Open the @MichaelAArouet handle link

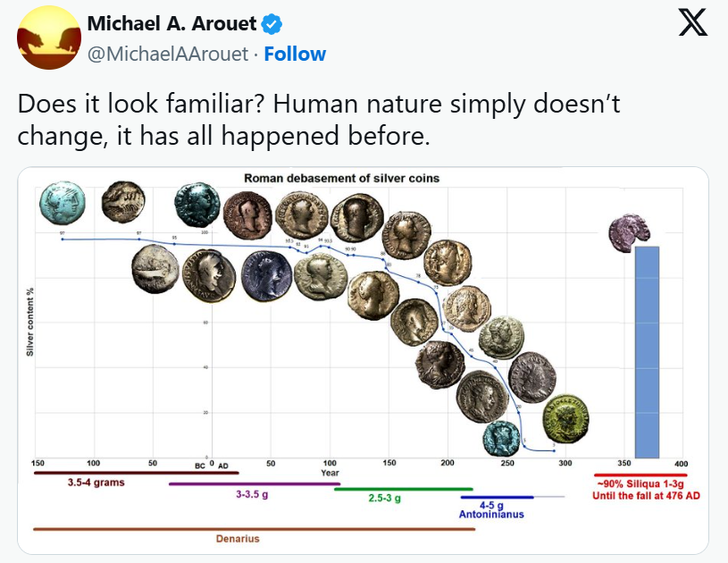[x=166, y=54]
